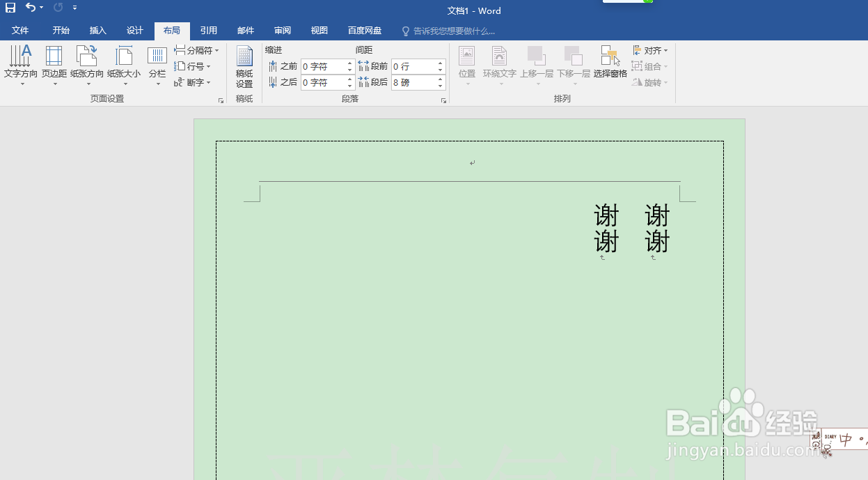The image size is (868, 480).
Task: Switch to the 审阅 tab
Action: tap(283, 31)
